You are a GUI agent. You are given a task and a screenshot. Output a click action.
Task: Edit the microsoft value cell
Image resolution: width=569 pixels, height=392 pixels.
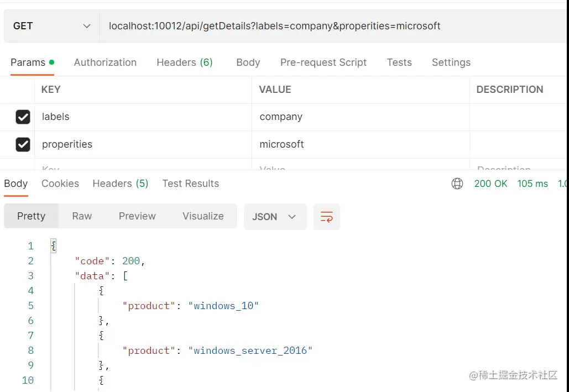point(359,144)
